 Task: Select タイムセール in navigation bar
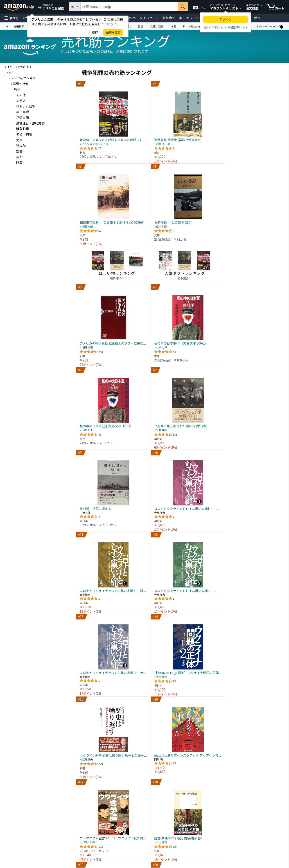click(149, 18)
